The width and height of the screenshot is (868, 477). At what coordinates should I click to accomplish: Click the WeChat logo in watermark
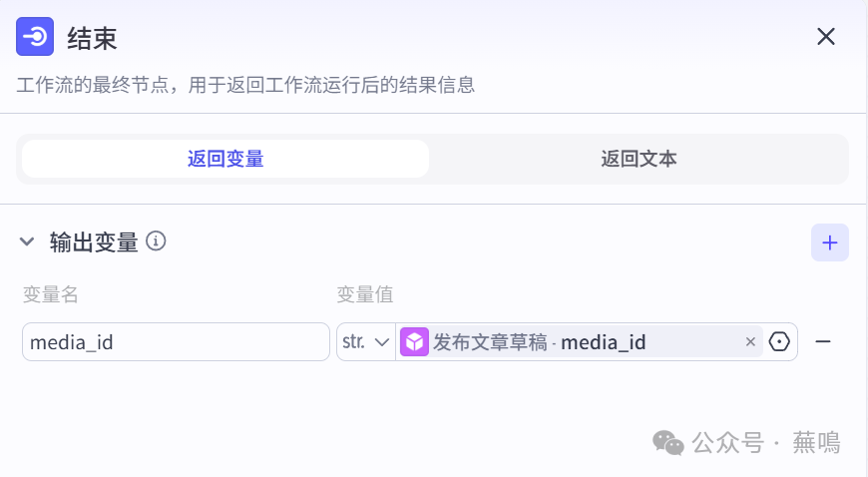668,442
